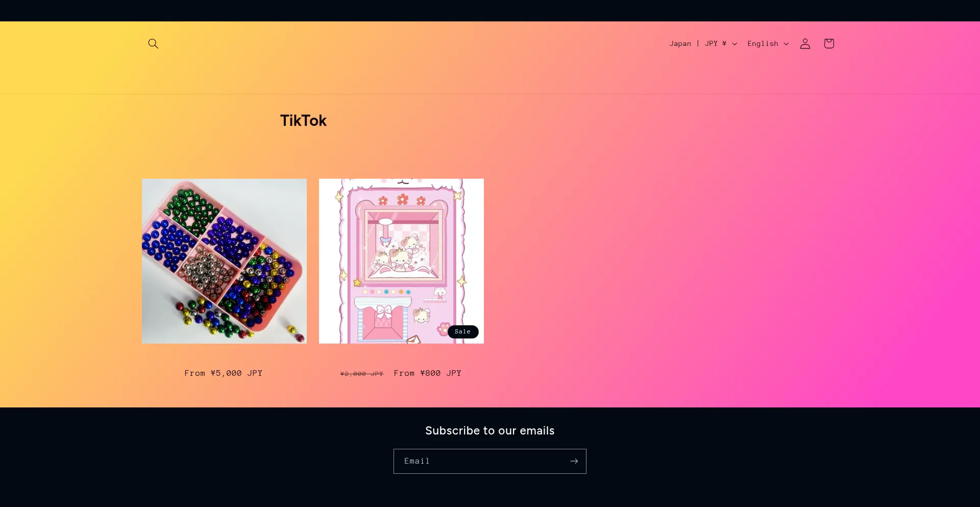980x507 pixels.
Task: Click the Japan country label text
Action: point(680,44)
